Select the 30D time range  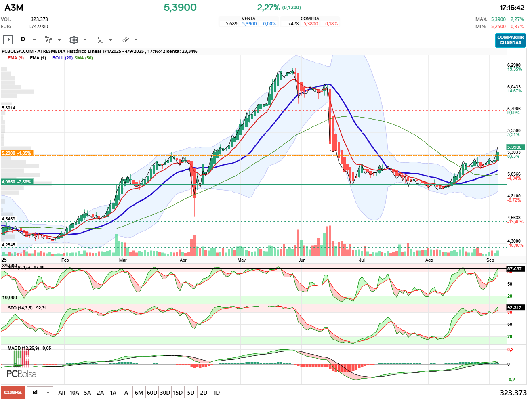pyautogui.click(x=165, y=393)
